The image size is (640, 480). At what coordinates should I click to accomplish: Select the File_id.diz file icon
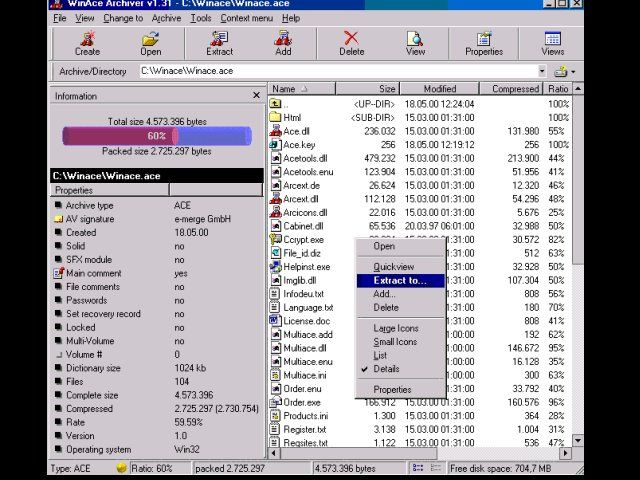click(x=276, y=253)
